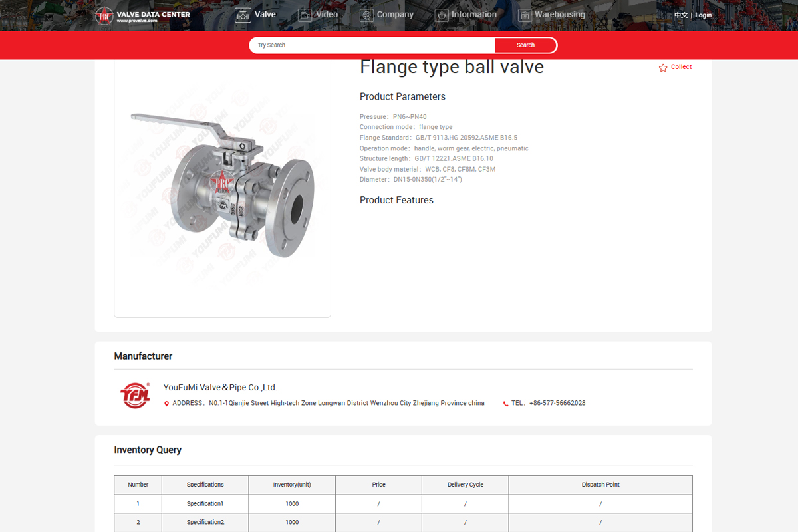Image resolution: width=798 pixels, height=532 pixels.
Task: Click the Valve nav icon
Action: point(243,15)
